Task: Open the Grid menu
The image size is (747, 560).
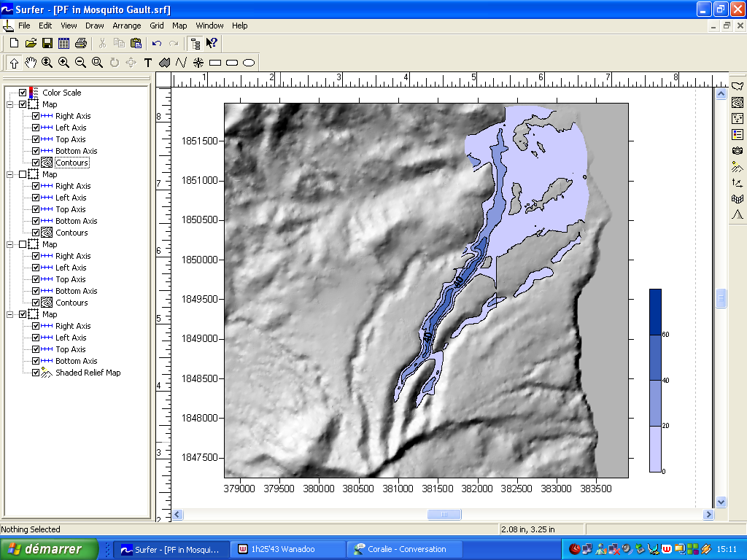Action: [x=157, y=26]
